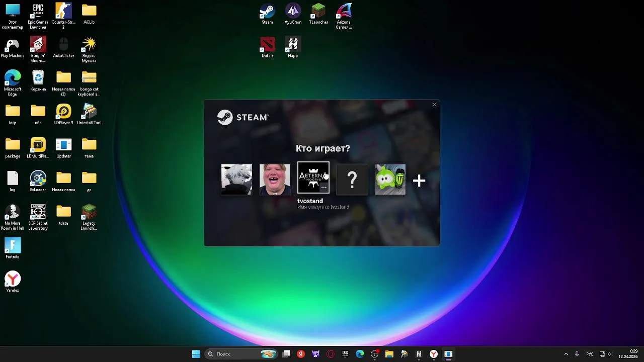Select the Happ desktop shortcut
The height and width of the screenshot is (362, 644).
click(x=293, y=48)
